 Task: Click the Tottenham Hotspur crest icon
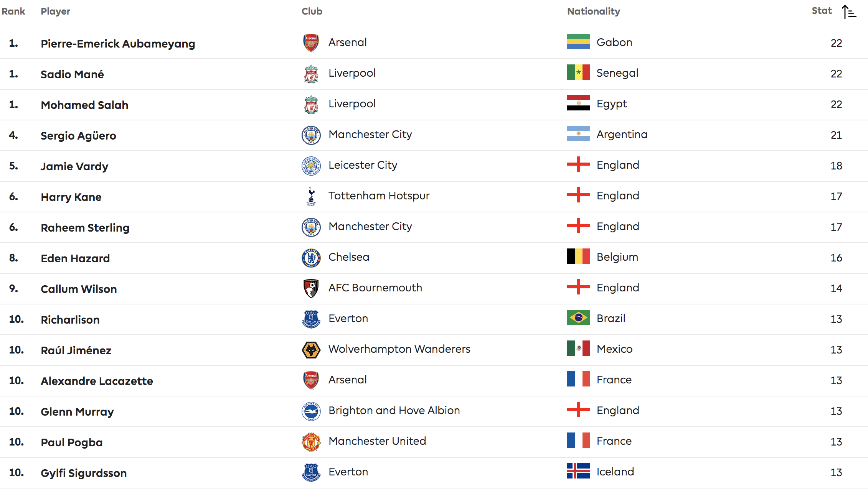point(311,196)
